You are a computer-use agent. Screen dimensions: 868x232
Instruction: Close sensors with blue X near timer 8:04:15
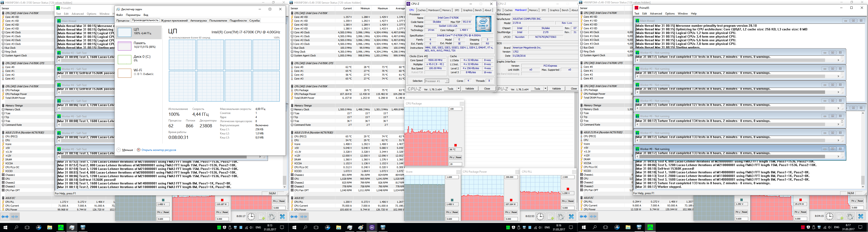(861, 216)
